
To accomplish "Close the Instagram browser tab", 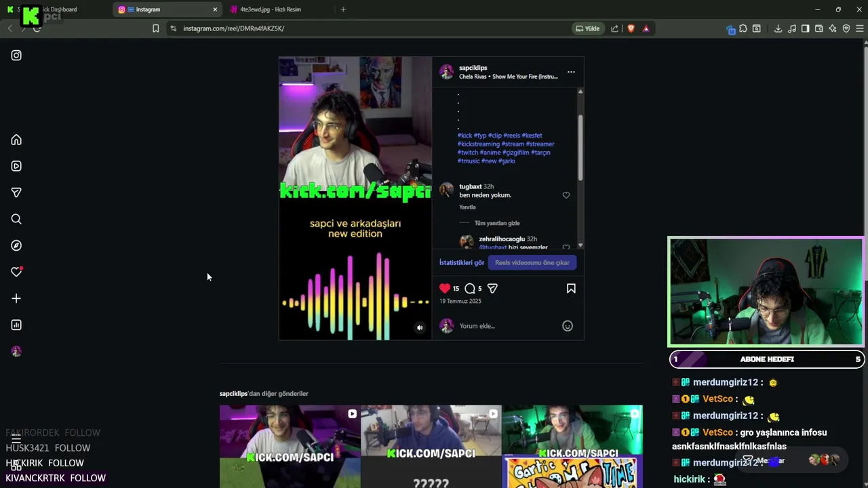I will point(215,9).
